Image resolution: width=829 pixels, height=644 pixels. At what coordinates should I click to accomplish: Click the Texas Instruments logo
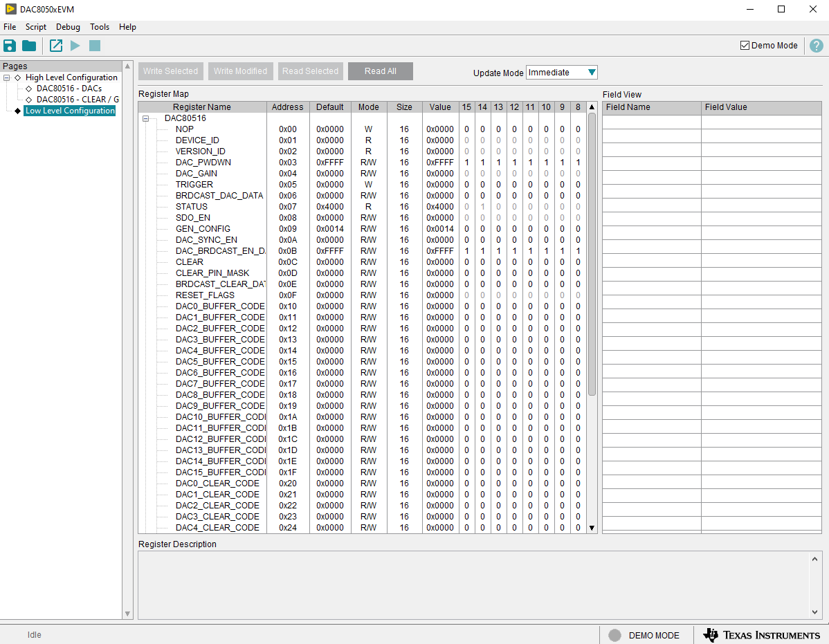point(761,634)
